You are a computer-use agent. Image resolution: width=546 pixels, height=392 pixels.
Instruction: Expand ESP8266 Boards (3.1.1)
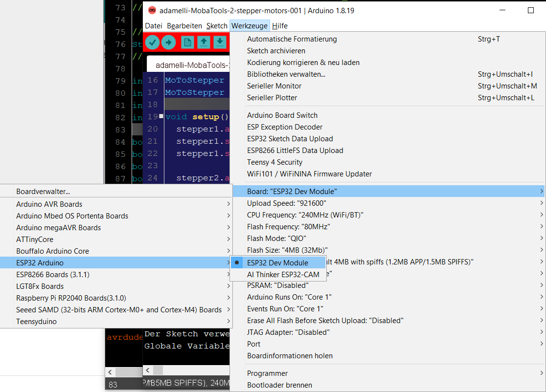(116, 274)
